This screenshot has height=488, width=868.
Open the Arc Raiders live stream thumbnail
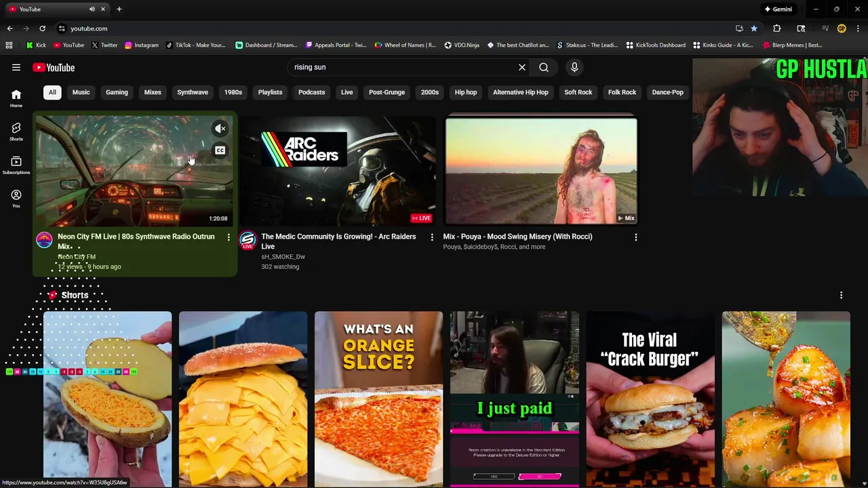338,171
